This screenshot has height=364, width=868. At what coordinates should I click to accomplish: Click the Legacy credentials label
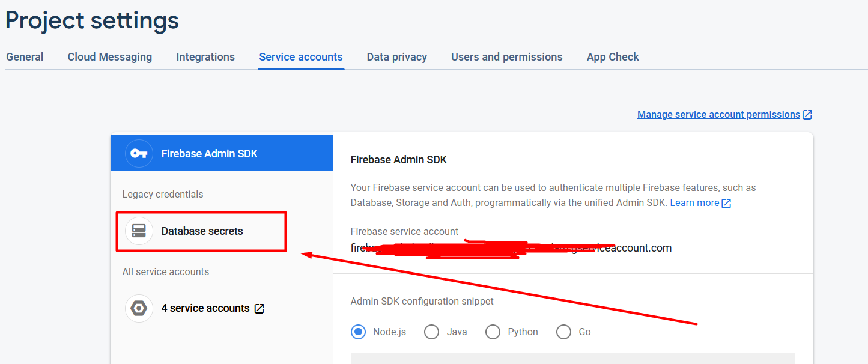click(163, 194)
